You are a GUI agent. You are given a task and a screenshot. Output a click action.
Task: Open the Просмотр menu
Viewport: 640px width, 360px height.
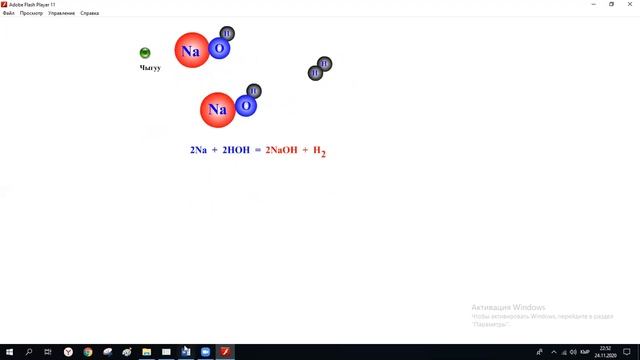[31, 13]
